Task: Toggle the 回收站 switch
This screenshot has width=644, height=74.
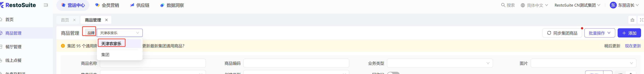Action: [x=393, y=73]
